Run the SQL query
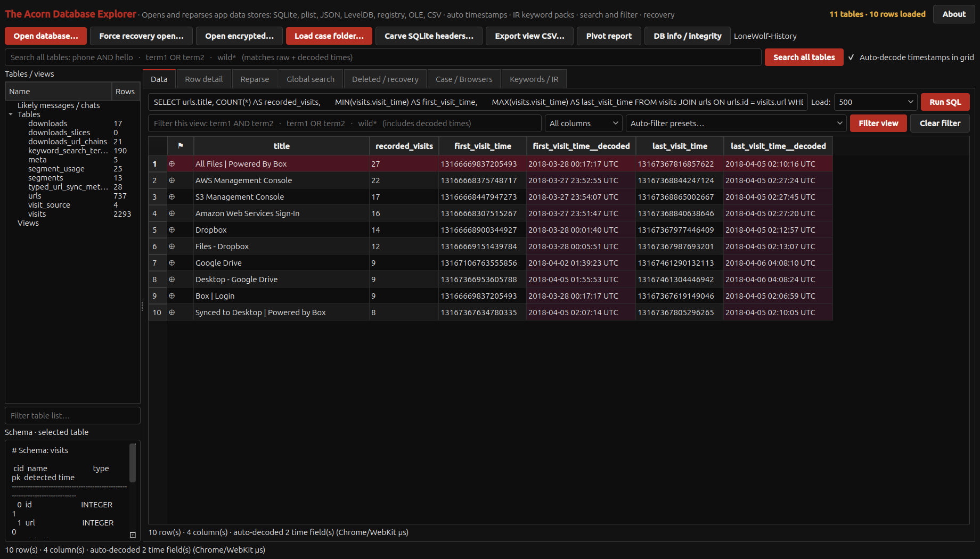Viewport: 980px width, 559px height. (x=945, y=102)
